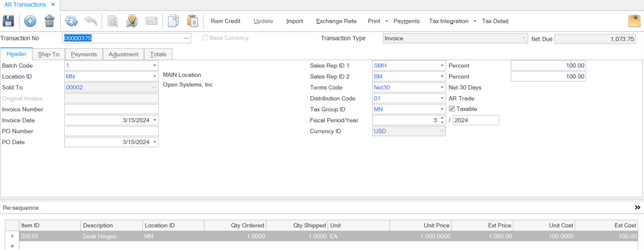Switch to the Adjustment tab

tap(124, 55)
